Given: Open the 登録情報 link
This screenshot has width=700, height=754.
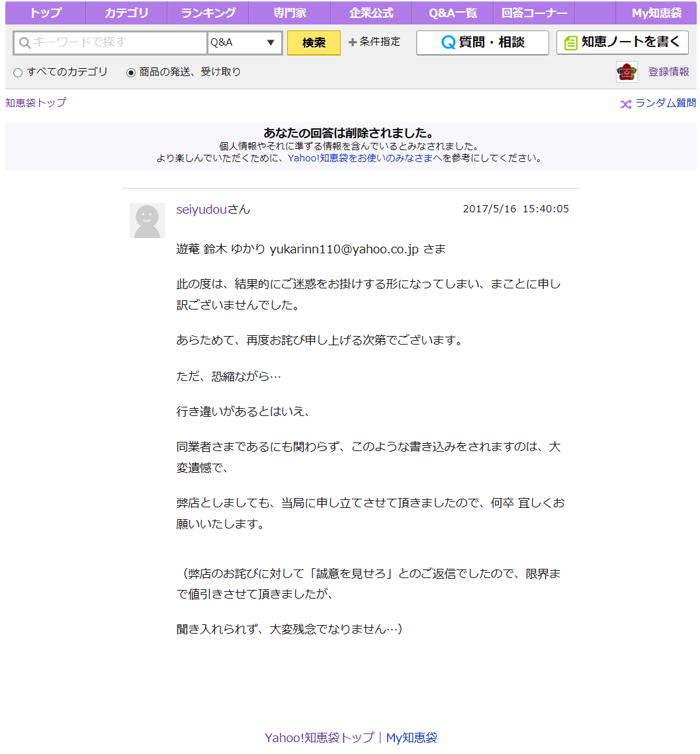Looking at the screenshot, I should (x=669, y=71).
